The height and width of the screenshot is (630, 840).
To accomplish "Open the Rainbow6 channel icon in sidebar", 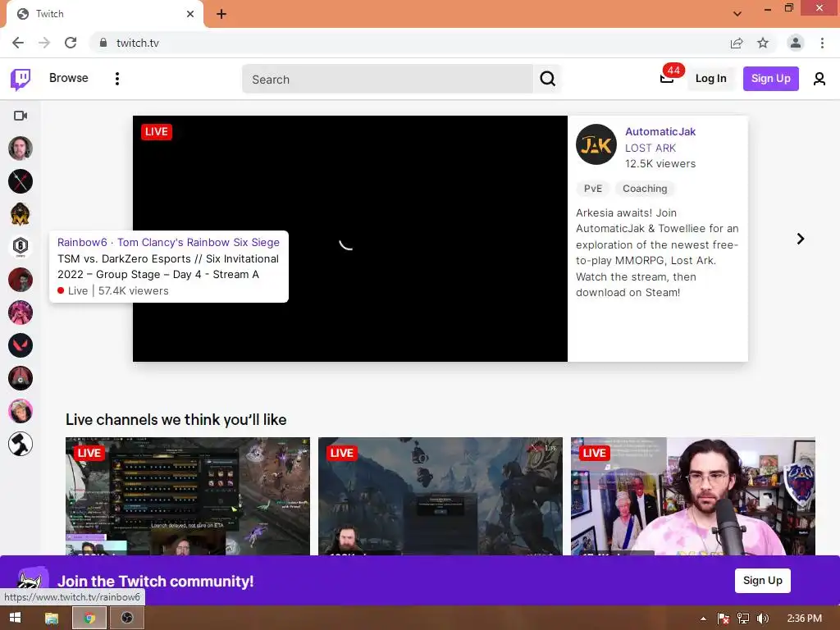I will [21, 247].
